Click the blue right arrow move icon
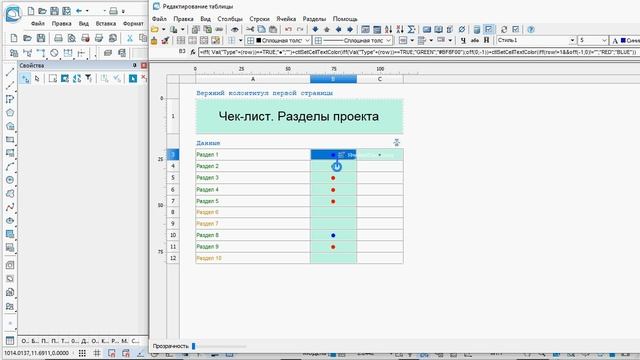 click(350, 29)
